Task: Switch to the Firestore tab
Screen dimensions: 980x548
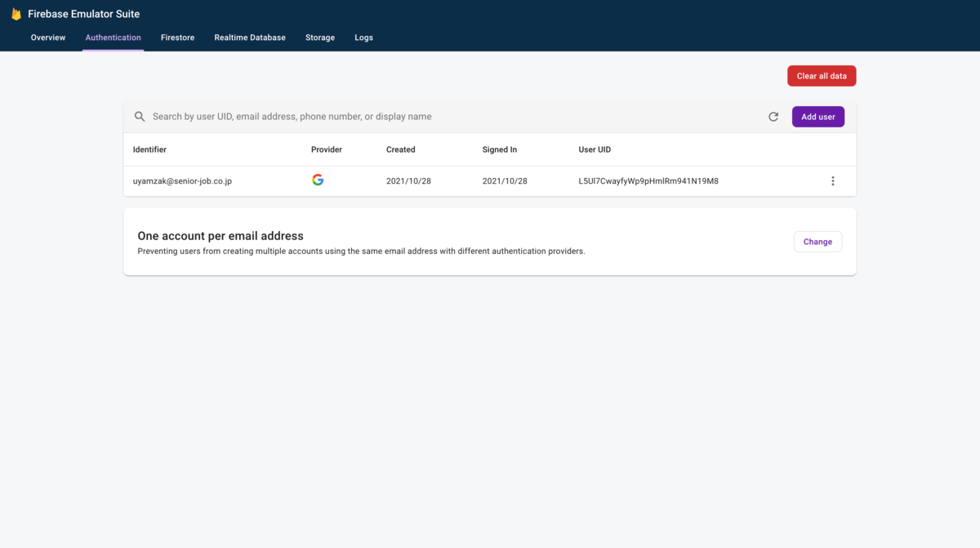Action: tap(177, 38)
